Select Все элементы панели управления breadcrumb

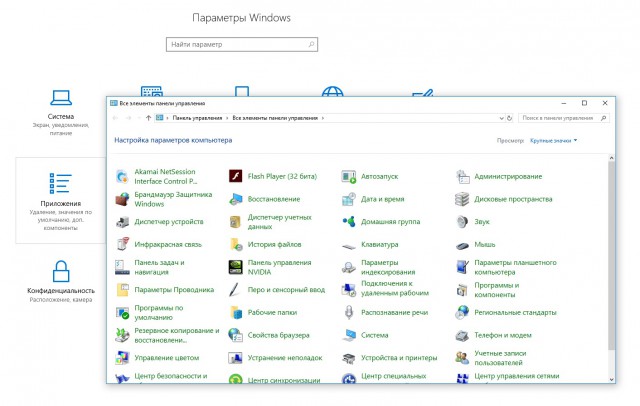275,118
